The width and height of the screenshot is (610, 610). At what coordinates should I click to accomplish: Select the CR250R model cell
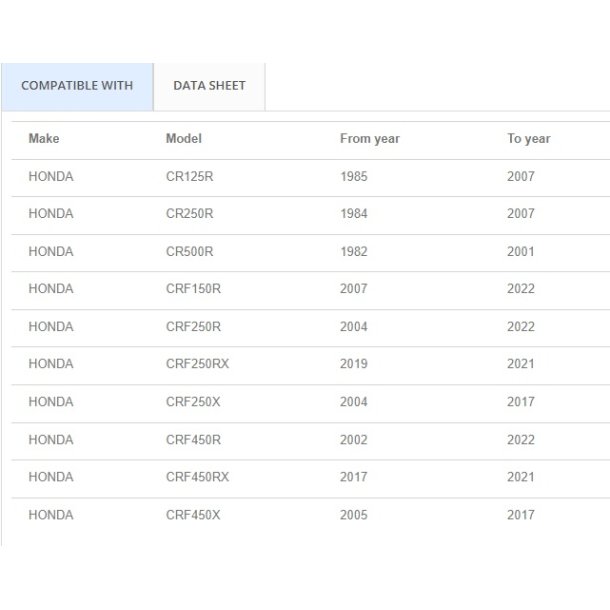point(189,214)
